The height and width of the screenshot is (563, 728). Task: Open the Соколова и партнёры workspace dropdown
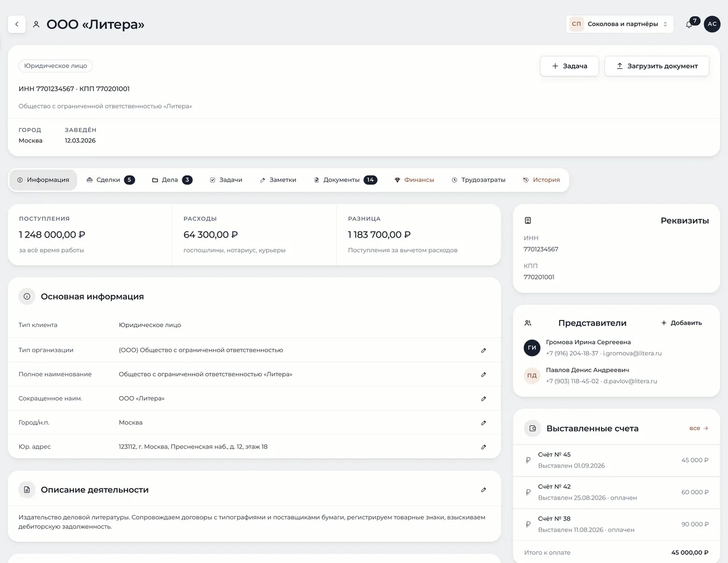tap(619, 24)
